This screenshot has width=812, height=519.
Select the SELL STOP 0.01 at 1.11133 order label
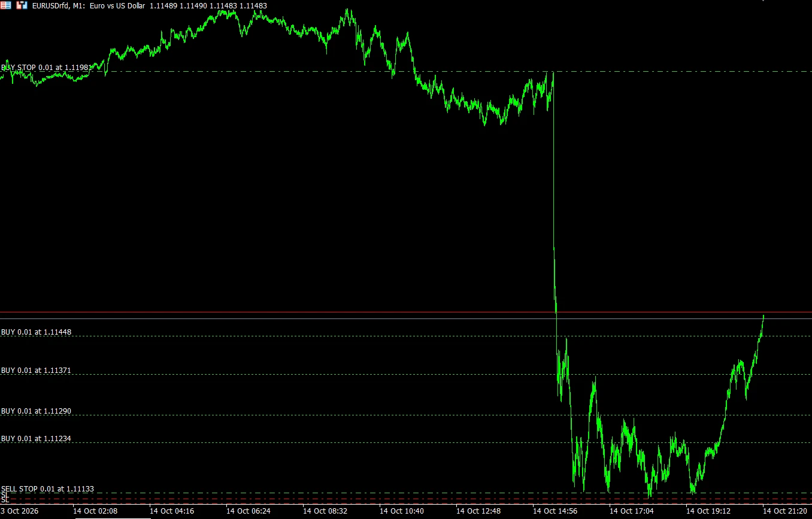48,489
